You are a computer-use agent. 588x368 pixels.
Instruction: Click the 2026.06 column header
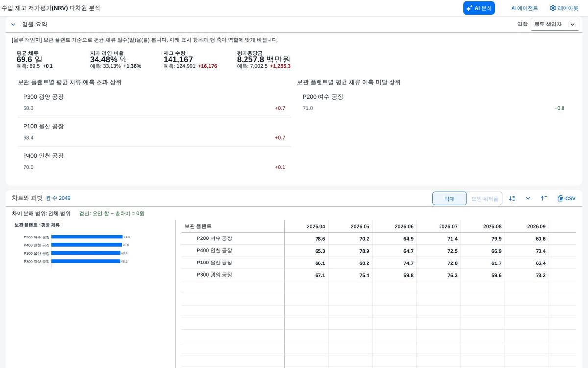(x=394, y=226)
